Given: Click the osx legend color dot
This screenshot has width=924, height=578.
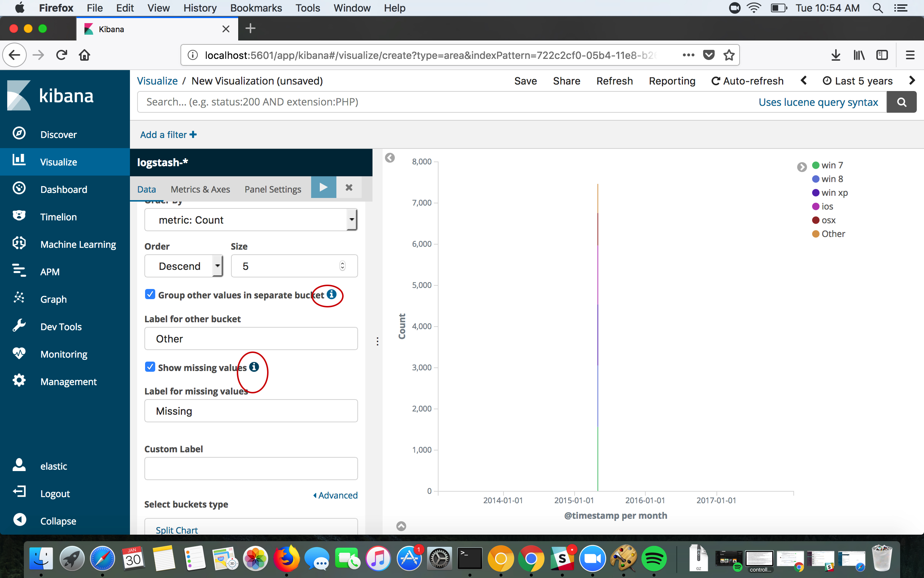Looking at the screenshot, I should click(x=816, y=220).
